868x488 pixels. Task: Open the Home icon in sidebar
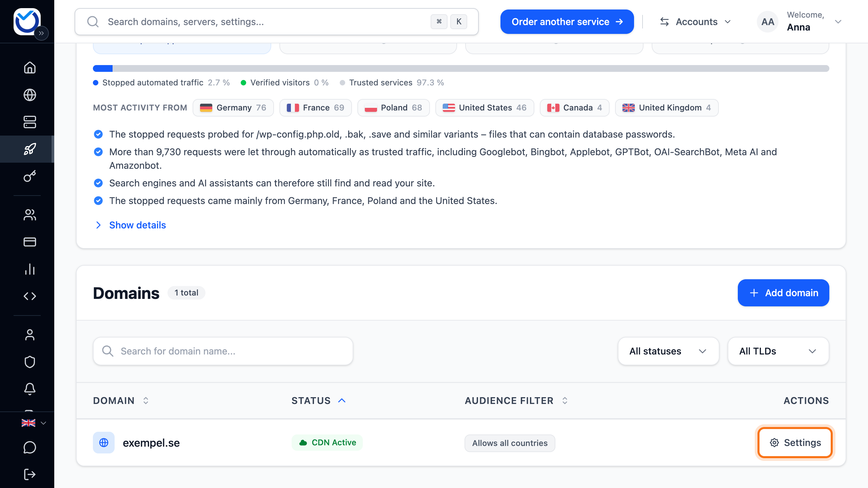point(30,67)
